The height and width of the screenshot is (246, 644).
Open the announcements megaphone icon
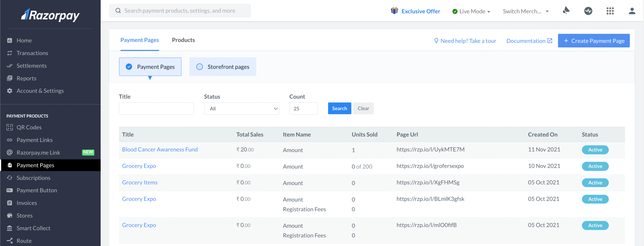click(566, 11)
